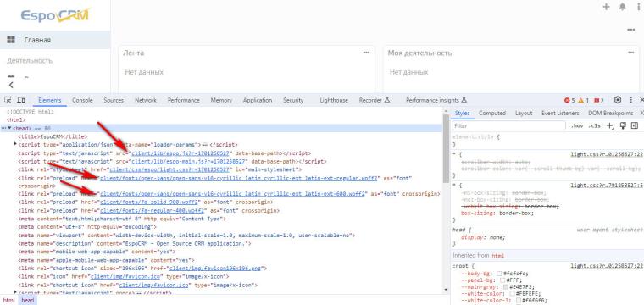This screenshot has height=305, width=644.
Task: Click the --white-color #FEFEFE swatch
Action: pyautogui.click(x=512, y=294)
